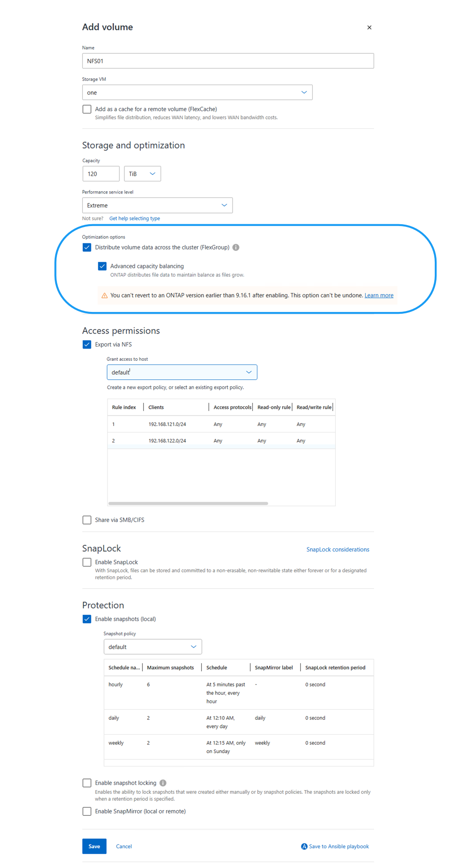Enable the SnapLock checkbox

tap(86, 562)
